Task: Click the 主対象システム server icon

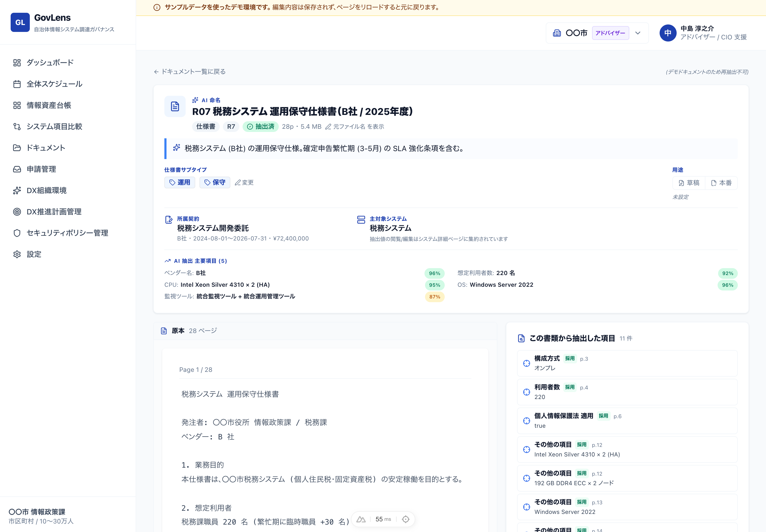Action: click(361, 220)
